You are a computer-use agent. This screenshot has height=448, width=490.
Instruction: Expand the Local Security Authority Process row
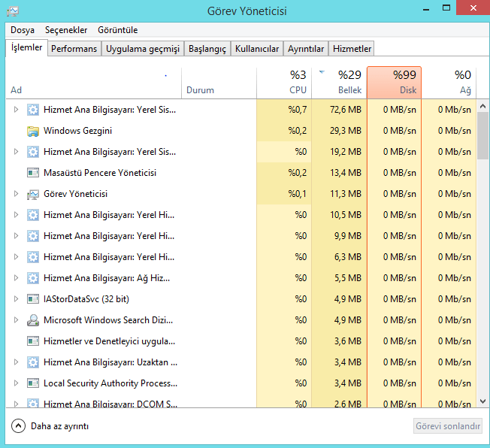tap(16, 383)
